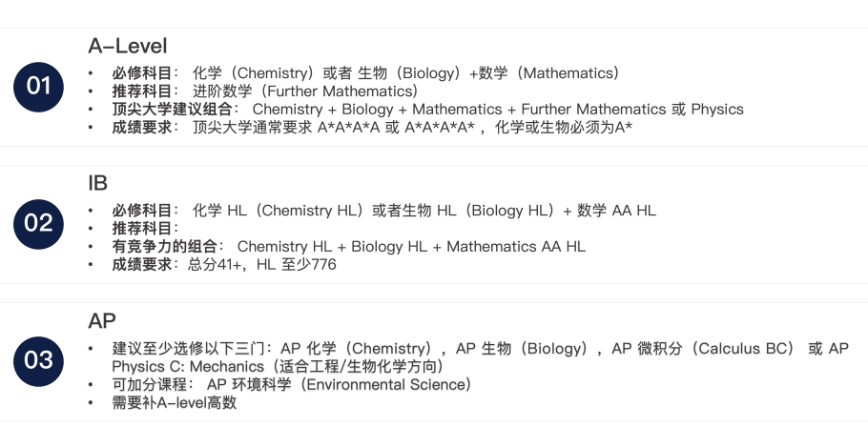Click the 总分41+ score requirement text

click(215, 264)
